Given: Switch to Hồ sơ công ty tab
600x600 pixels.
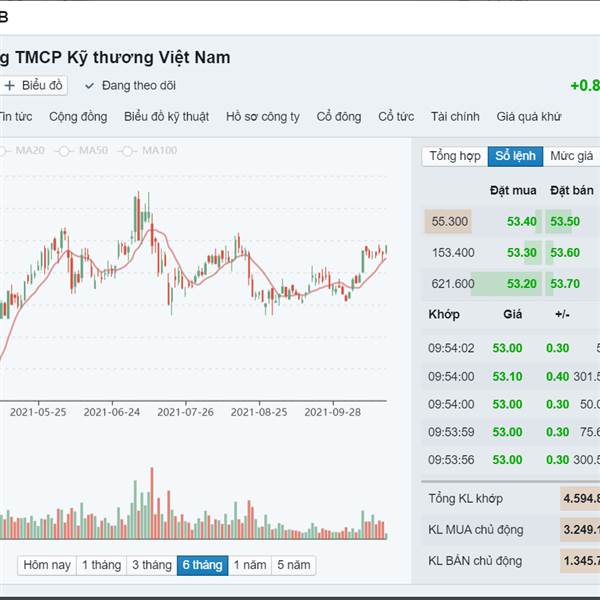Looking at the screenshot, I should tap(262, 116).
